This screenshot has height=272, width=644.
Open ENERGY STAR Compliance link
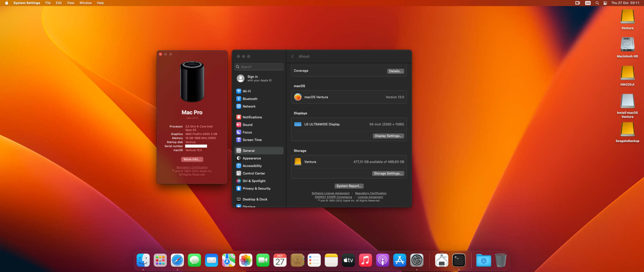(333, 197)
